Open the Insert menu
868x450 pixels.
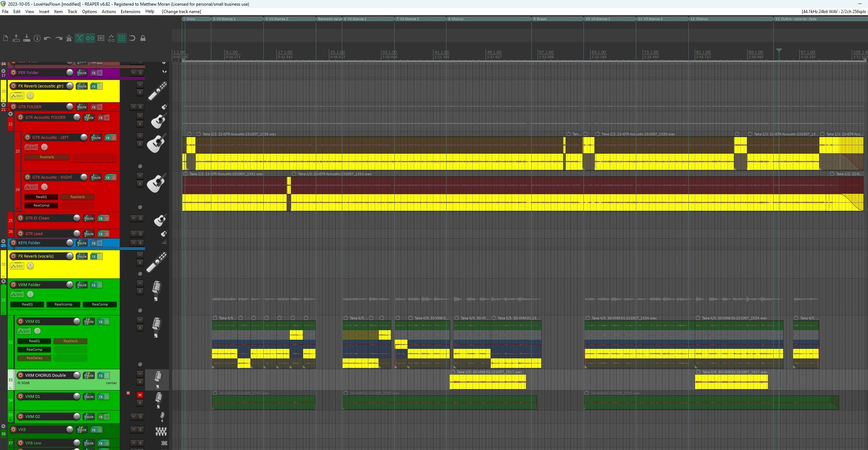point(44,11)
